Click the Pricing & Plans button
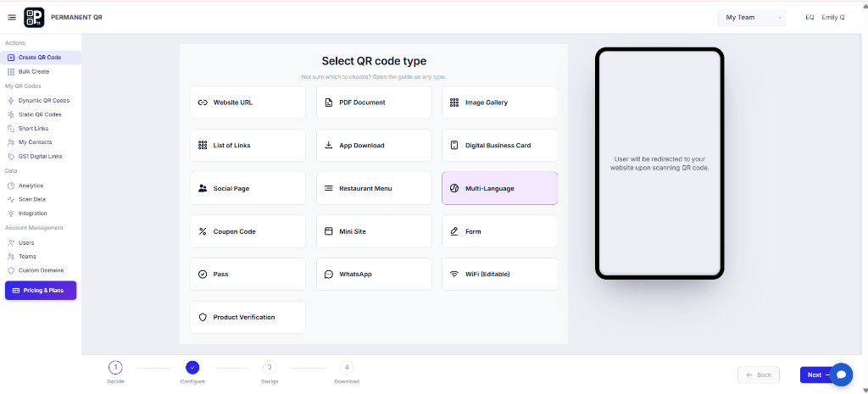This screenshot has height=394, width=868. [x=41, y=291]
